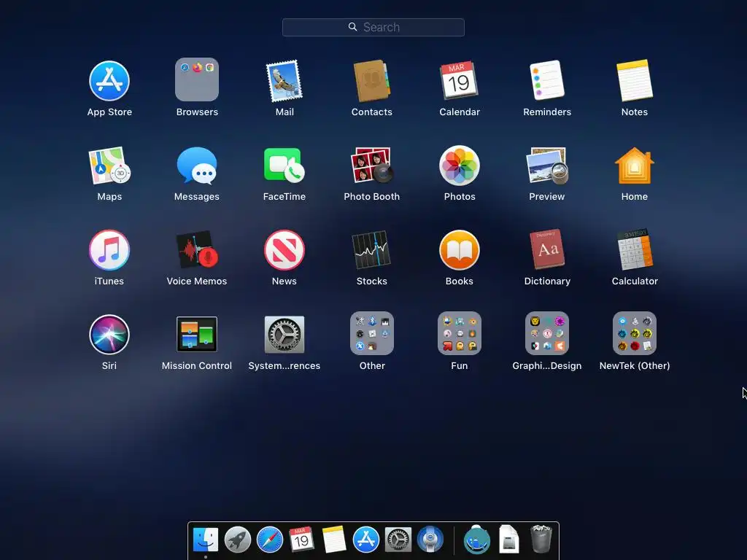The height and width of the screenshot is (560, 747).
Task: Open Calendar from the Dock
Action: pos(301,540)
